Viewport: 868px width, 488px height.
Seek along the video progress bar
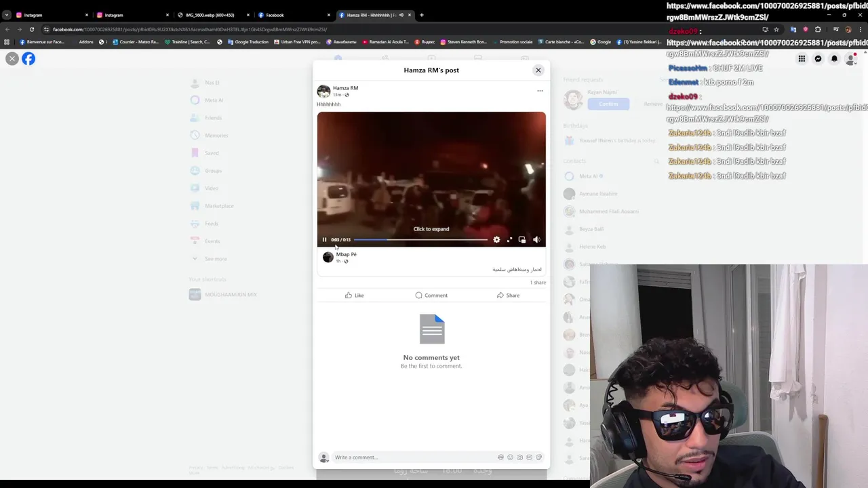coord(420,239)
